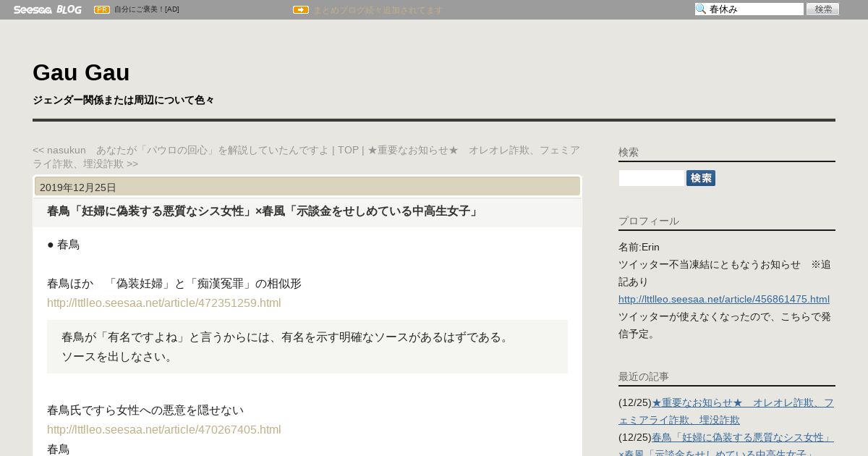The height and width of the screenshot is (456, 868).
Task: Click the Seesaa BLOG logo
Action: (47, 9)
